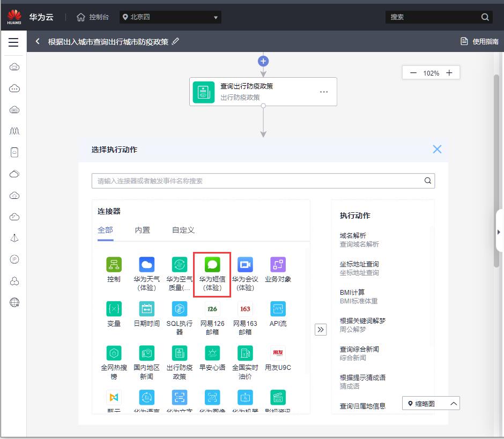Select the 全网热搜榜 connector
504x439 pixels.
coord(114,363)
